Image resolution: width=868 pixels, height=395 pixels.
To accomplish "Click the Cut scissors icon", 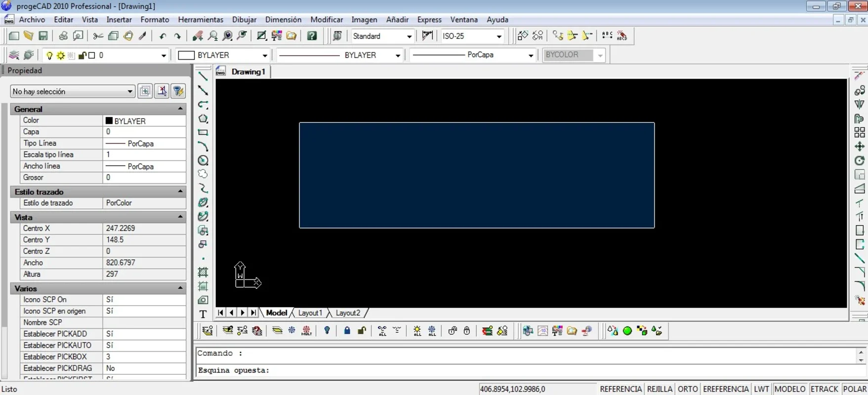I will click(x=98, y=36).
